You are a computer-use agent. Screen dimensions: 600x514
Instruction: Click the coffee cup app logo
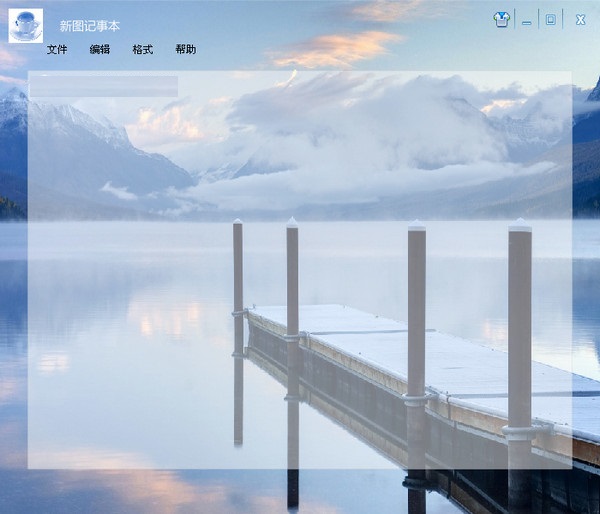pyautogui.click(x=26, y=26)
